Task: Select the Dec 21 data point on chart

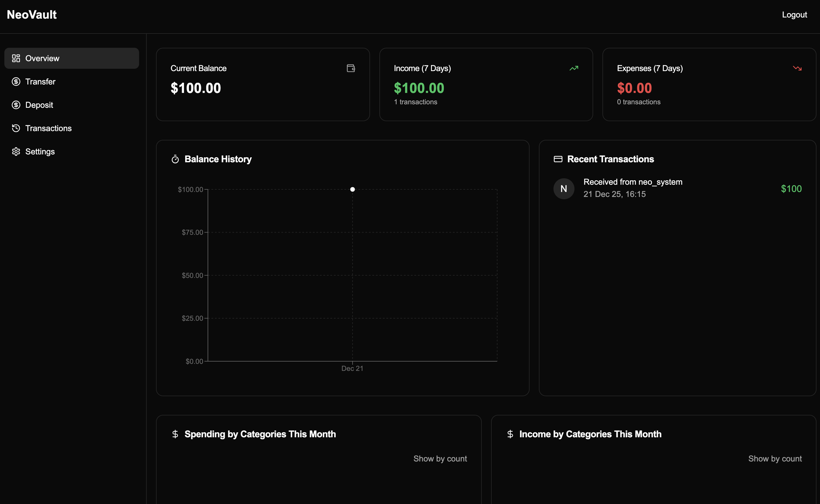Action: coord(352,189)
